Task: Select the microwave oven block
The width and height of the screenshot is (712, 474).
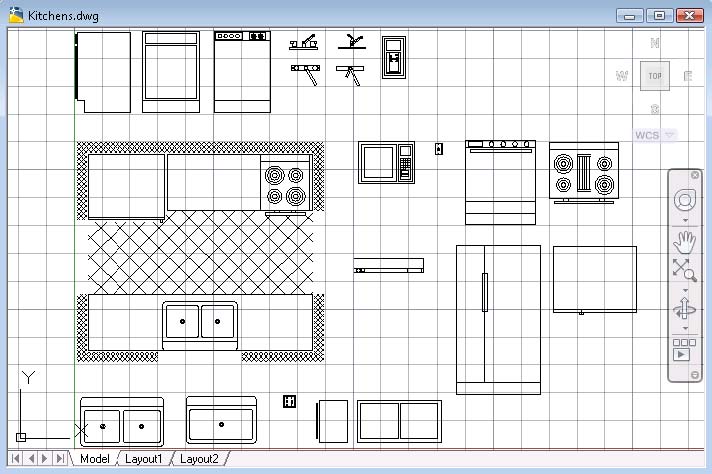Action: pyautogui.click(x=386, y=162)
